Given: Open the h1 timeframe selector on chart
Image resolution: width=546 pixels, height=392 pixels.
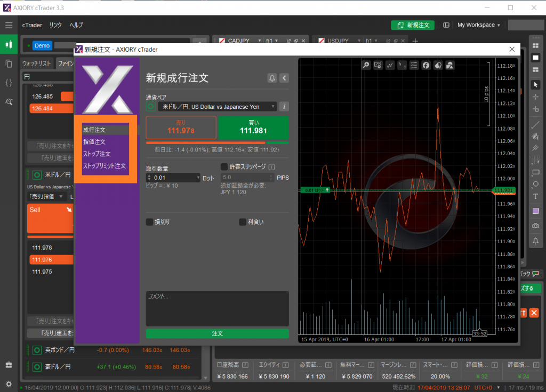Looking at the screenshot, I should coord(402,65).
